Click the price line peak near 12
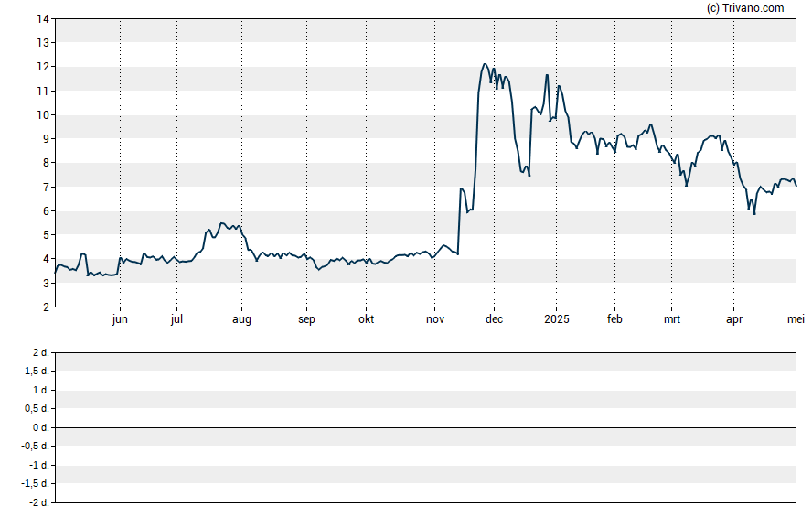812x517 pixels. pos(485,64)
